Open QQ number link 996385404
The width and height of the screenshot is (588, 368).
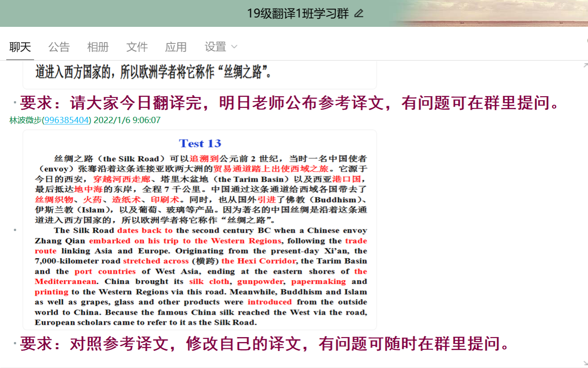click(x=66, y=120)
